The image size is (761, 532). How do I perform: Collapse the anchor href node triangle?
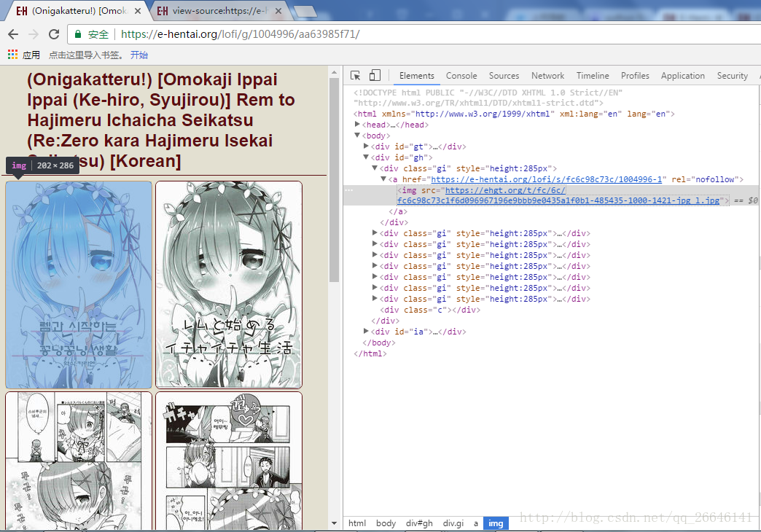click(x=383, y=179)
